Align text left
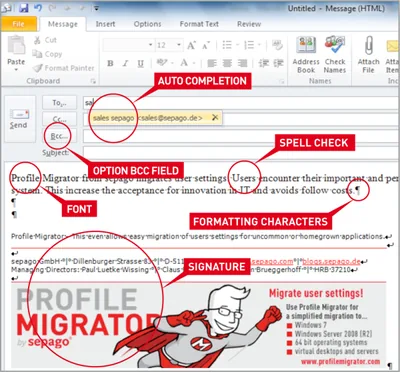The image size is (400, 372). tap(212, 63)
